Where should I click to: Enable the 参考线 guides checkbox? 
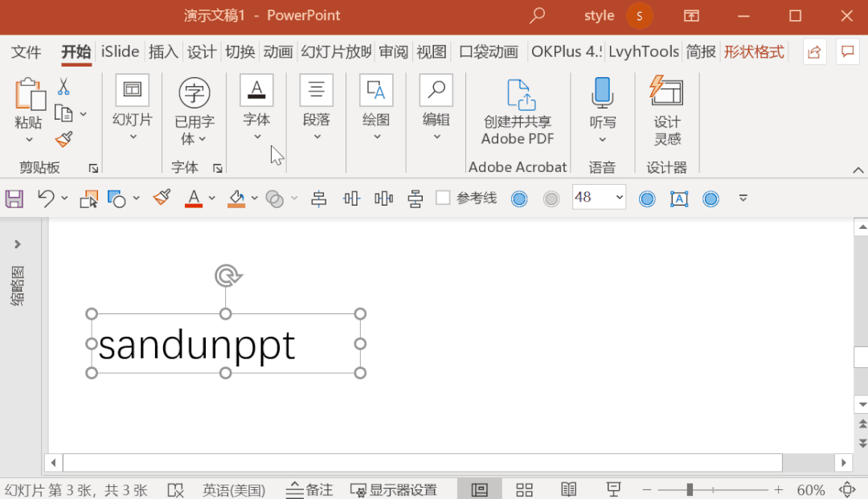click(x=444, y=198)
